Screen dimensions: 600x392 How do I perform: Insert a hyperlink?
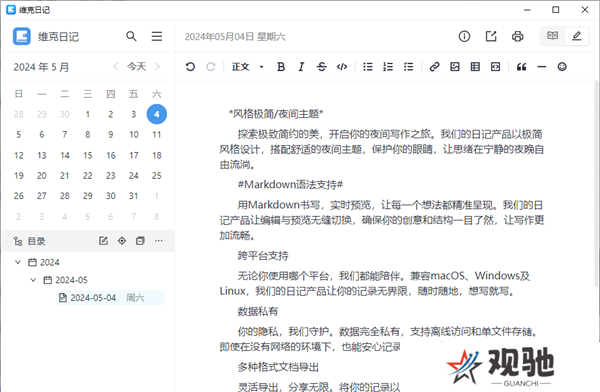pos(434,67)
